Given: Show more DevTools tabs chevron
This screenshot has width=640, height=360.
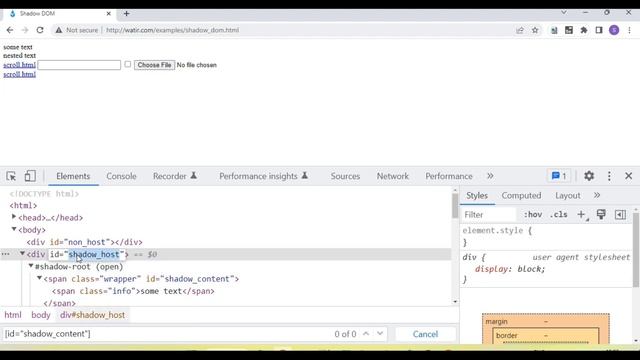Looking at the screenshot, I should coord(490,176).
